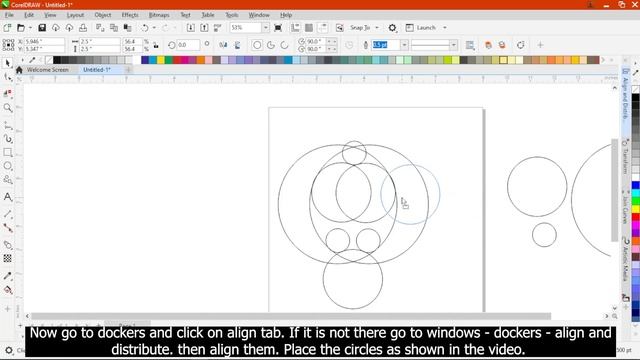Open the Open-file dropdown arrow
Screen dimensions: 640x360
click(x=30, y=28)
